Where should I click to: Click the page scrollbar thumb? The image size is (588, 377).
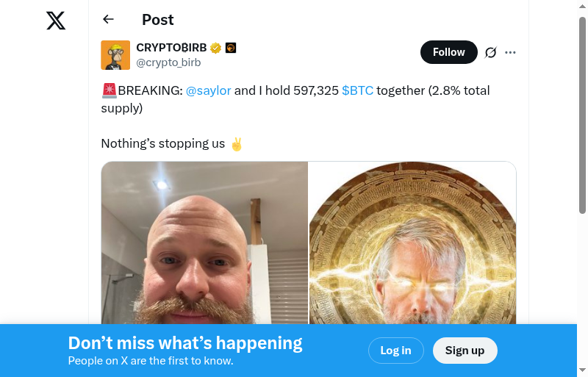(582, 115)
